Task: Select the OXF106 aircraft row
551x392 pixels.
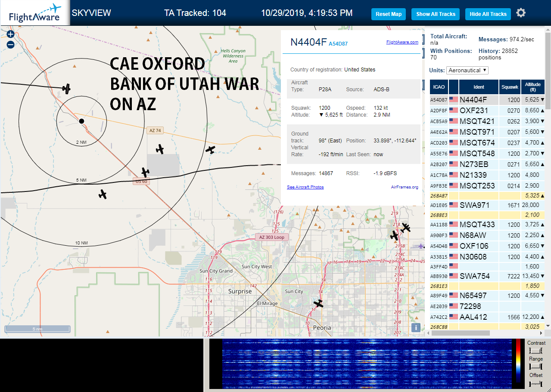Action: pos(487,246)
